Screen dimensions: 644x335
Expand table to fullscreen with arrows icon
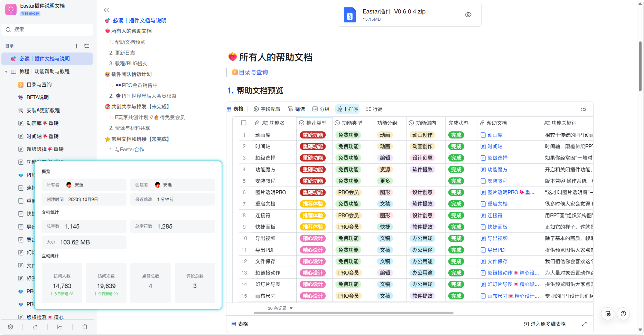(584, 324)
